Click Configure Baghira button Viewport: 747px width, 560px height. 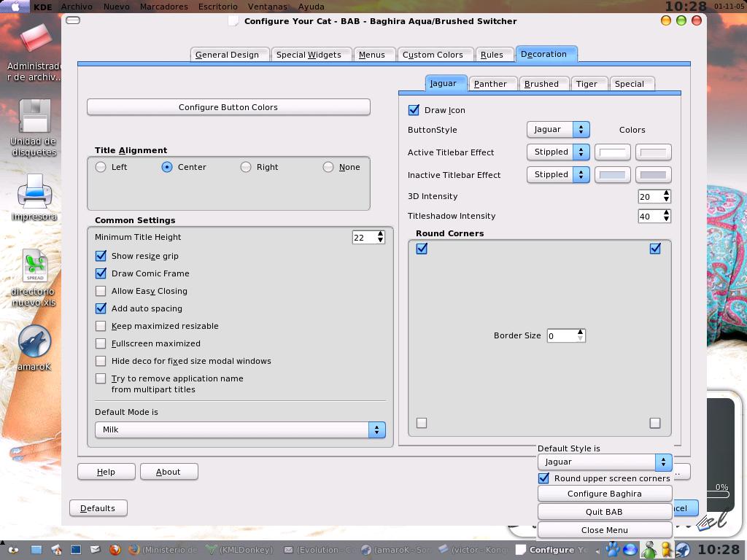point(605,494)
